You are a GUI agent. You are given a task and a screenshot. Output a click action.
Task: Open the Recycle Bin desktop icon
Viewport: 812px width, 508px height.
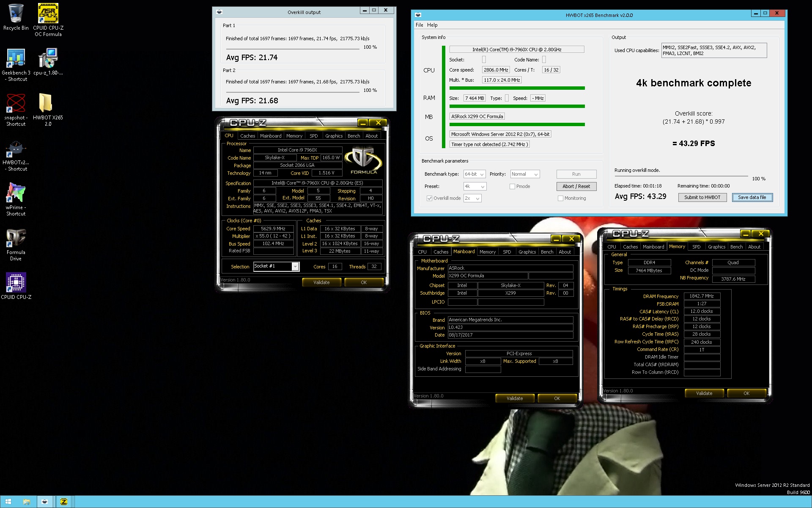tap(16, 17)
